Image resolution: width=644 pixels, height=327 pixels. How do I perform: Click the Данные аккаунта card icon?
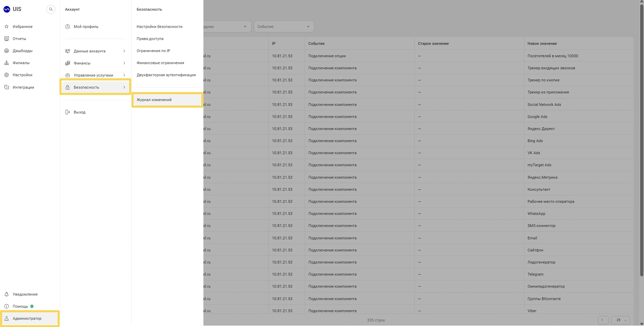tap(68, 51)
